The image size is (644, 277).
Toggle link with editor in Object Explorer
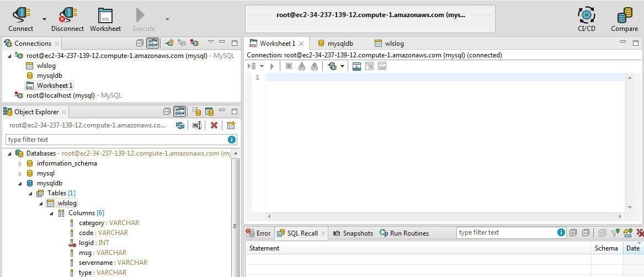tap(179, 111)
